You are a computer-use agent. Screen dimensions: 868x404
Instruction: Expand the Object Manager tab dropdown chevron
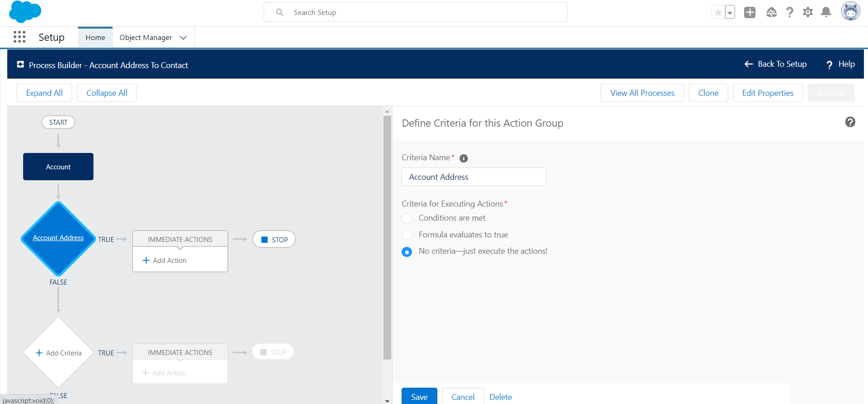[183, 38]
